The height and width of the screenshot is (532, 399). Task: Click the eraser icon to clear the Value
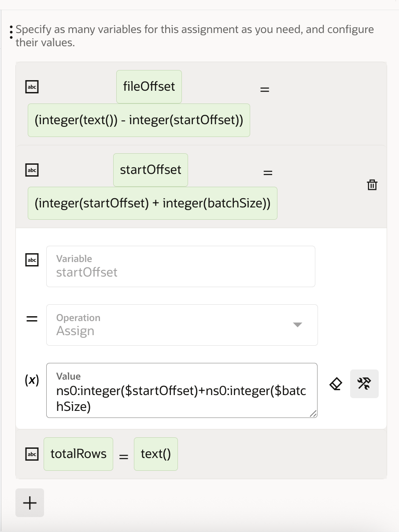point(336,384)
